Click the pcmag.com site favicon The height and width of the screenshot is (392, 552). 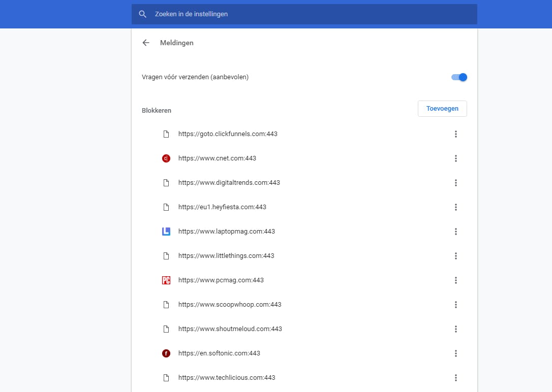[166, 280]
